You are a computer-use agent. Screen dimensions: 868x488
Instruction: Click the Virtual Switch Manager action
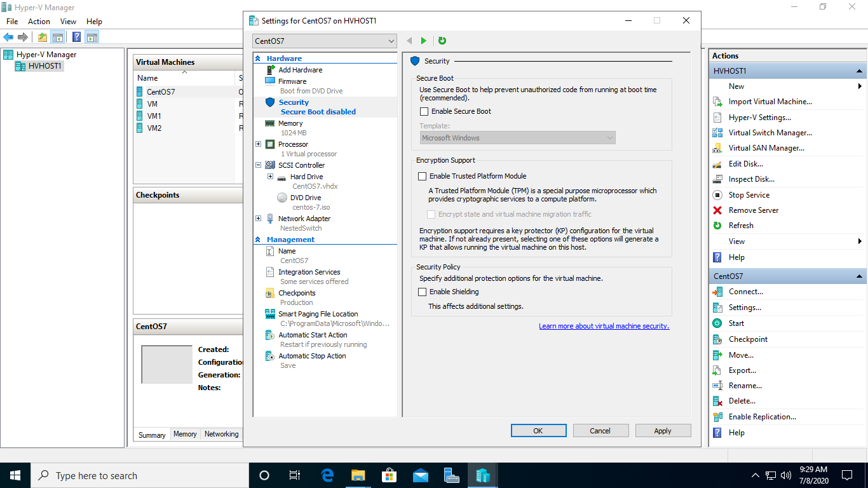coord(770,133)
